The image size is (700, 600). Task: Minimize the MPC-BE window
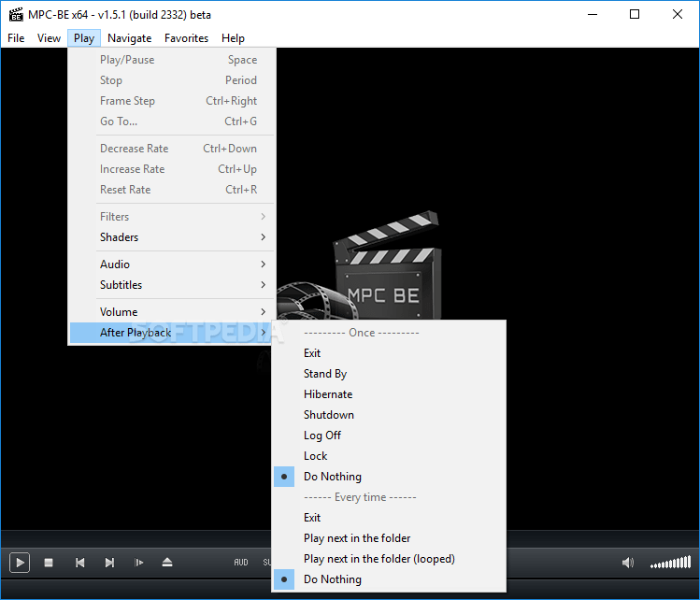point(593,14)
